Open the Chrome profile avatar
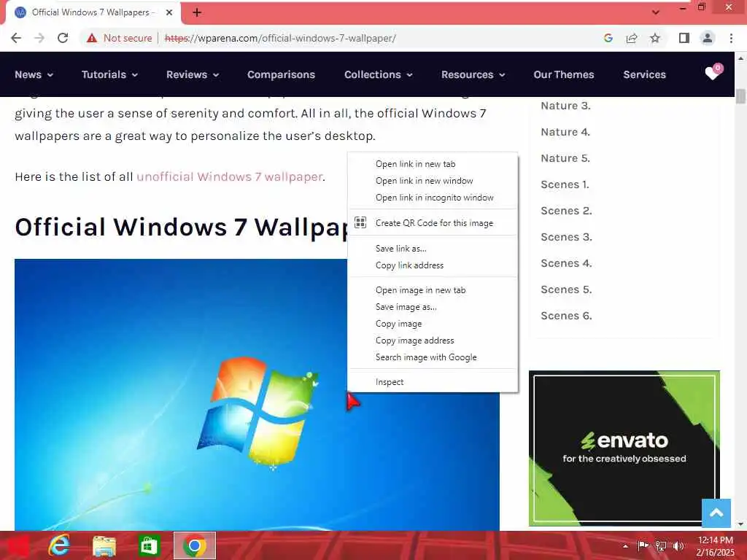 (708, 38)
